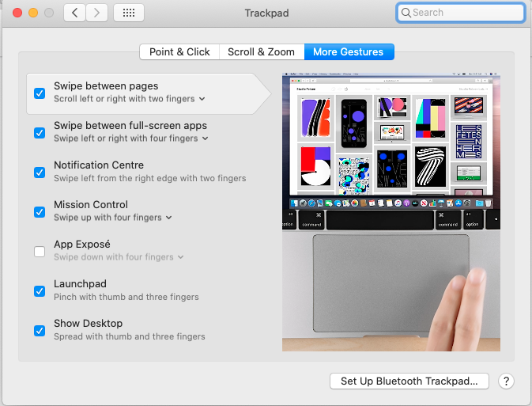The height and width of the screenshot is (406, 532).
Task: Toggle the Notification Centre checkbox
Action: point(40,173)
